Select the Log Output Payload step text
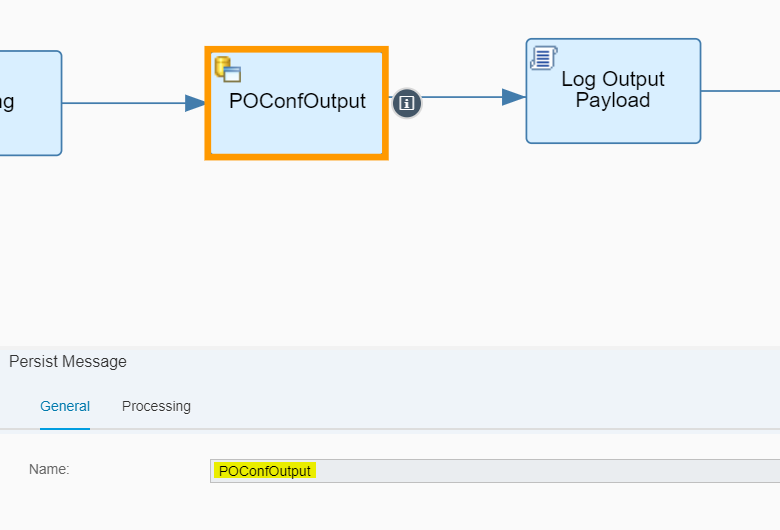 613,90
